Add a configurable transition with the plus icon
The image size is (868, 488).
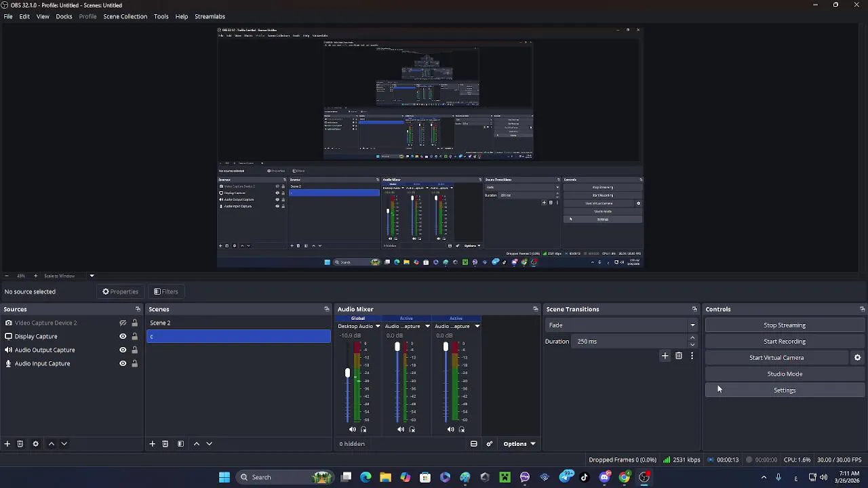pos(665,356)
